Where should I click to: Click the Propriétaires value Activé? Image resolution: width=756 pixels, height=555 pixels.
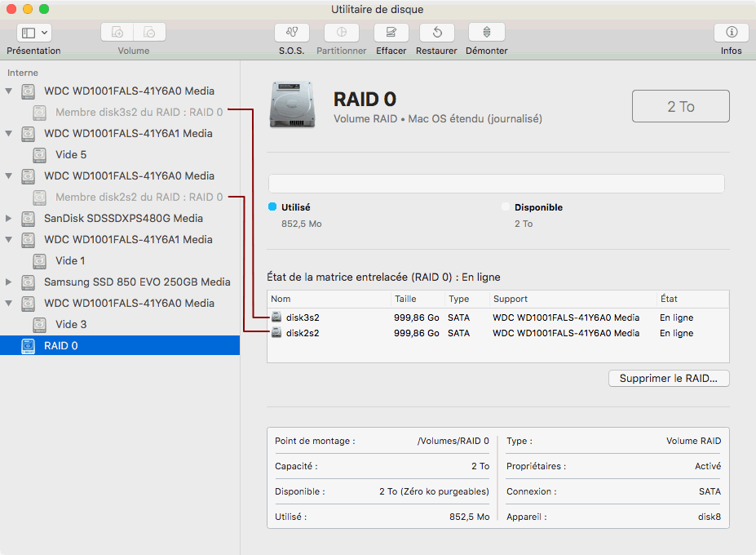click(708, 466)
